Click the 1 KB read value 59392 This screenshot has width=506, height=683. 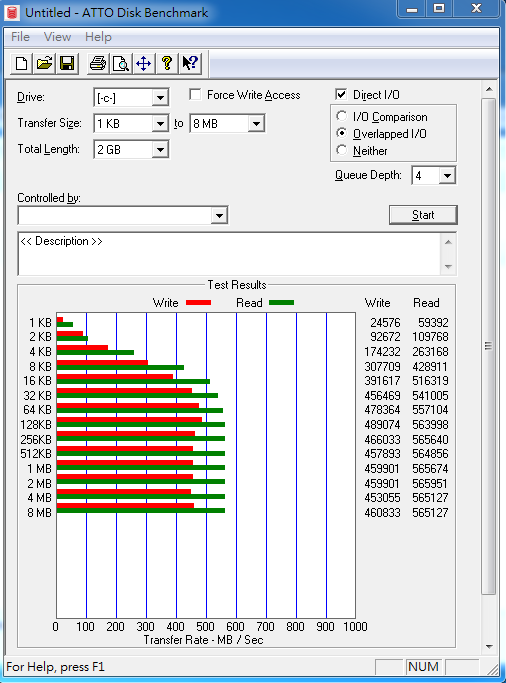pos(433,323)
